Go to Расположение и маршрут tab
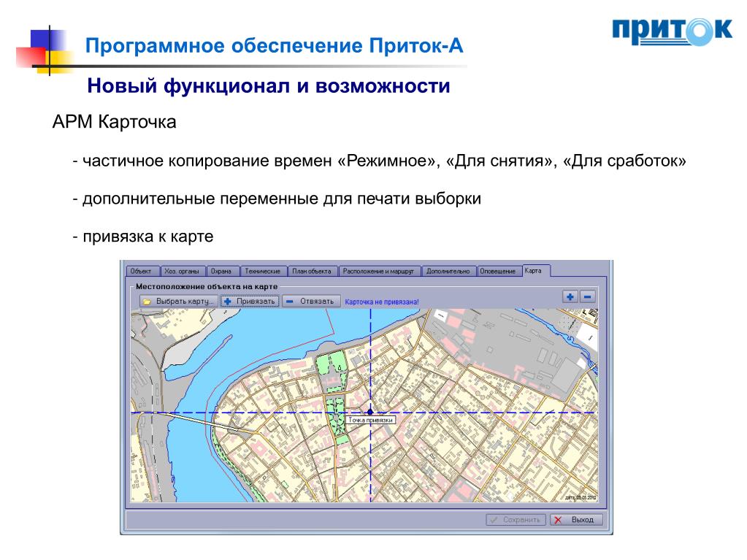Viewport: 747px width, 560px height. (379, 272)
